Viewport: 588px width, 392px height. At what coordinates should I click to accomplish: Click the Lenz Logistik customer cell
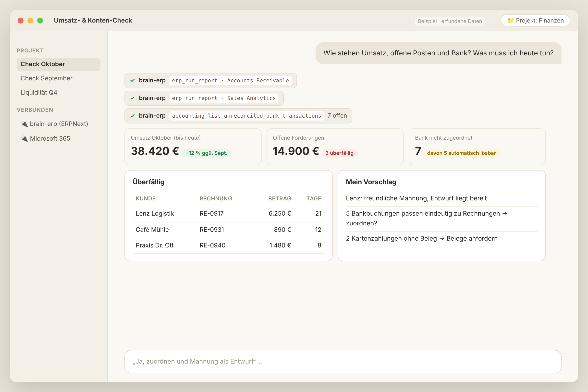coord(155,213)
